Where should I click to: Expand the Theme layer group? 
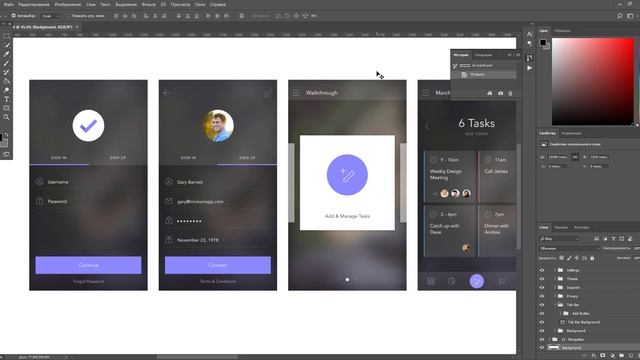coord(555,279)
